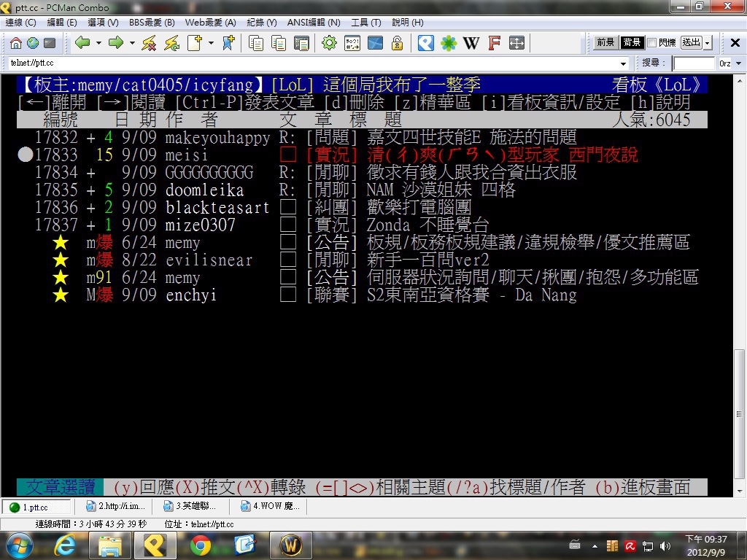
Task: Click the vertical scrollbar thumb
Action: click(x=739, y=413)
